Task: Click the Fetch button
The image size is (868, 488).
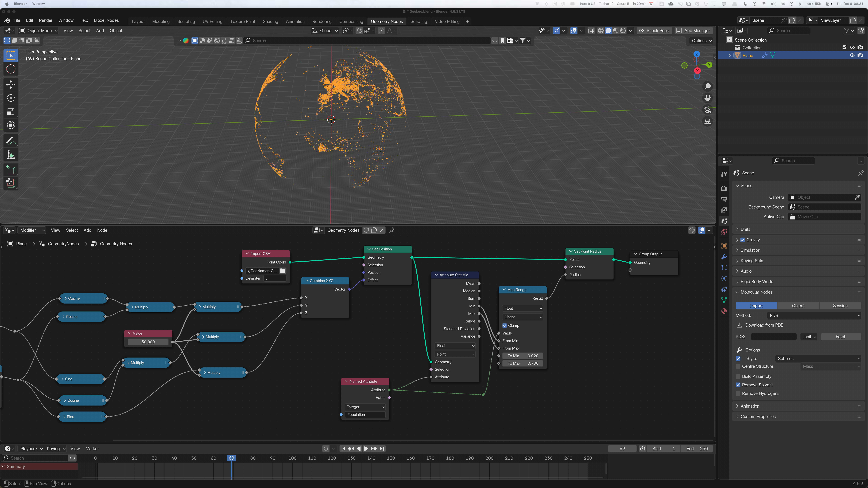Action: click(841, 337)
